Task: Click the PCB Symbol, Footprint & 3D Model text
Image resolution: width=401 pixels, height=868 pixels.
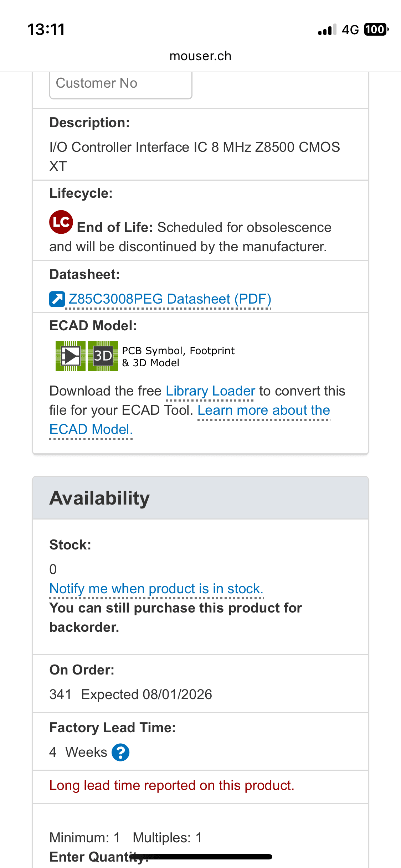Action: click(178, 357)
